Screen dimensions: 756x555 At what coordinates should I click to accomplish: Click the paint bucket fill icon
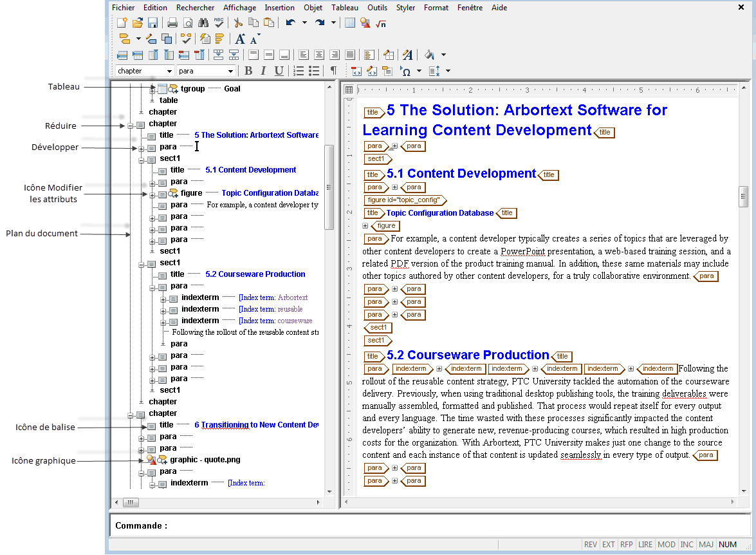(430, 55)
